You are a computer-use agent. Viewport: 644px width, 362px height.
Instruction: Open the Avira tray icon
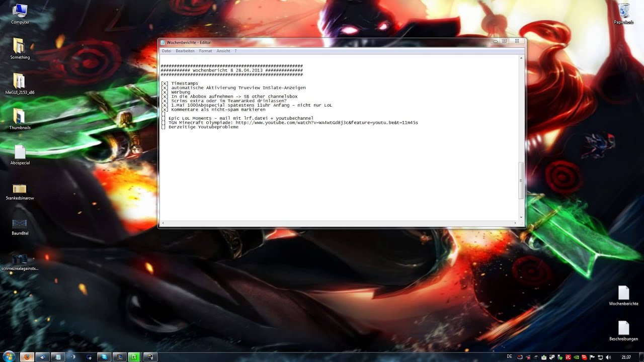click(568, 357)
